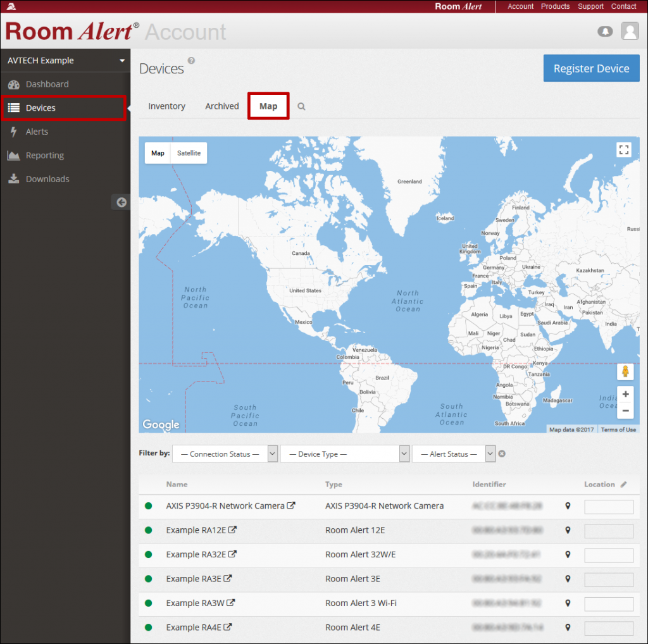Enter fullscreen mode on the map
The height and width of the screenshot is (644, 648).
click(624, 149)
